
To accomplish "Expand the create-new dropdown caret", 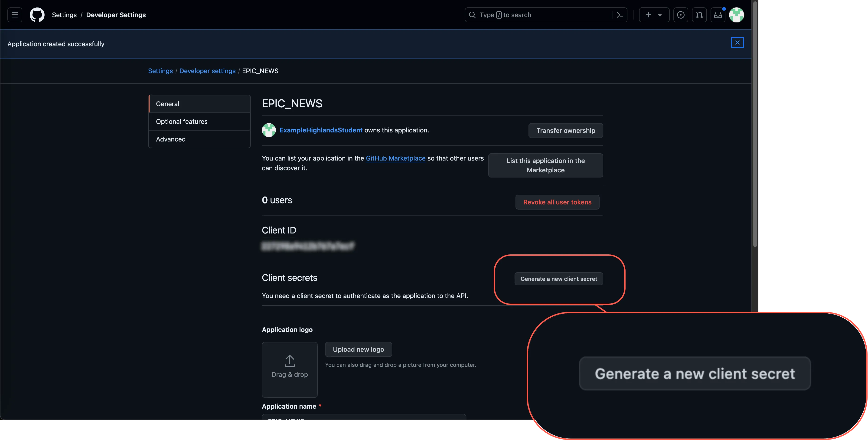I will [660, 15].
